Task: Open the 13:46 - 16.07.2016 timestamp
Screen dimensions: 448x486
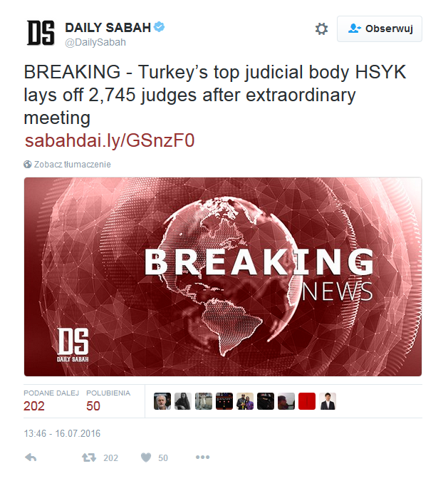Action: 62,433
